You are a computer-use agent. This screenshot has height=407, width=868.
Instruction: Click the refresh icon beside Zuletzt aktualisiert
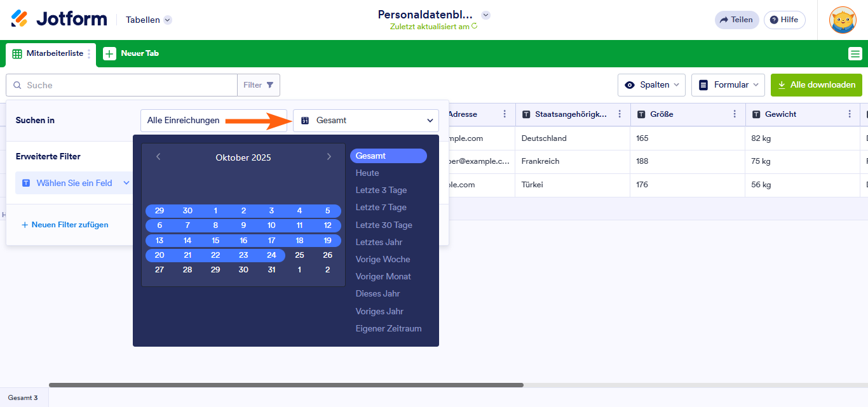pos(474,27)
